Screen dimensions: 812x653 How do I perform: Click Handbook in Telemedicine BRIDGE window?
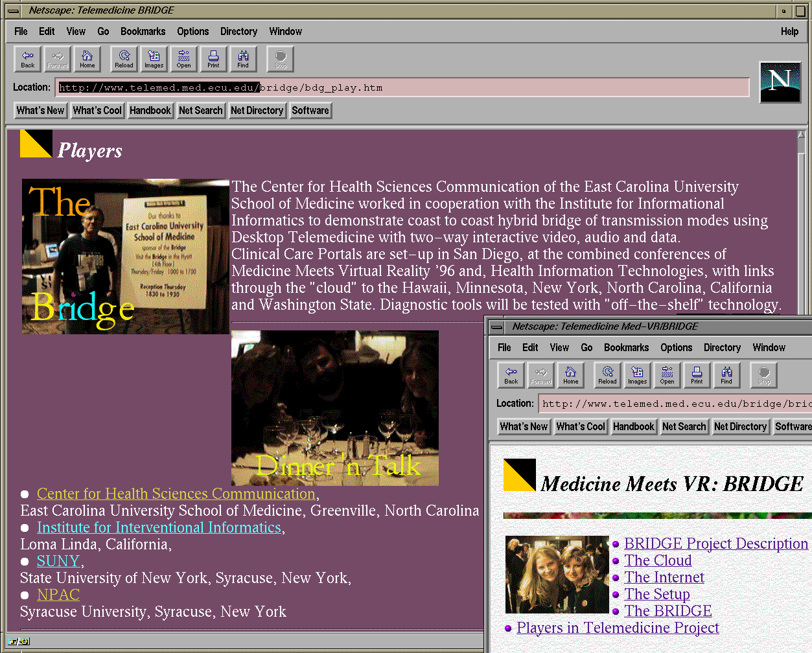click(x=150, y=111)
